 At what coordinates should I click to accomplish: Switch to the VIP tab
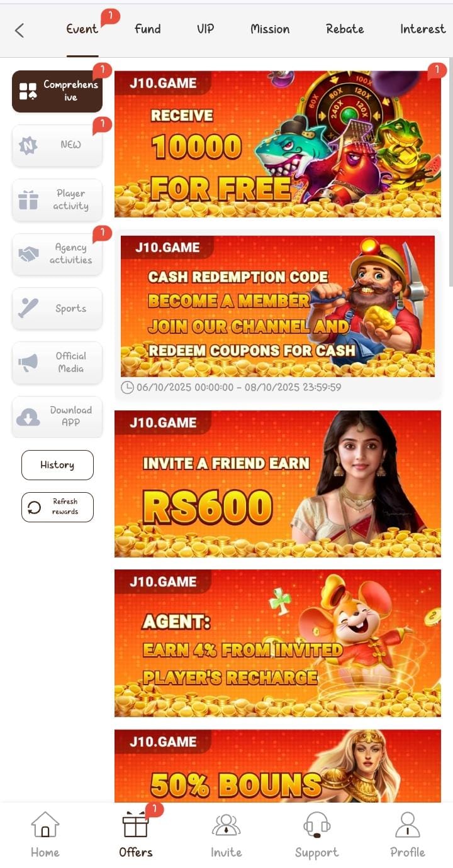[x=206, y=29]
